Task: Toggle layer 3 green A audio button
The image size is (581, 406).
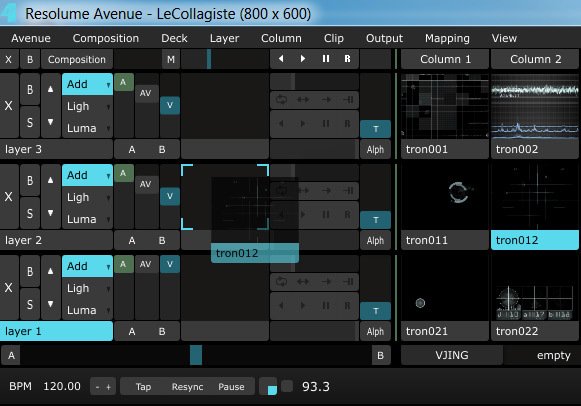Action: [124, 82]
